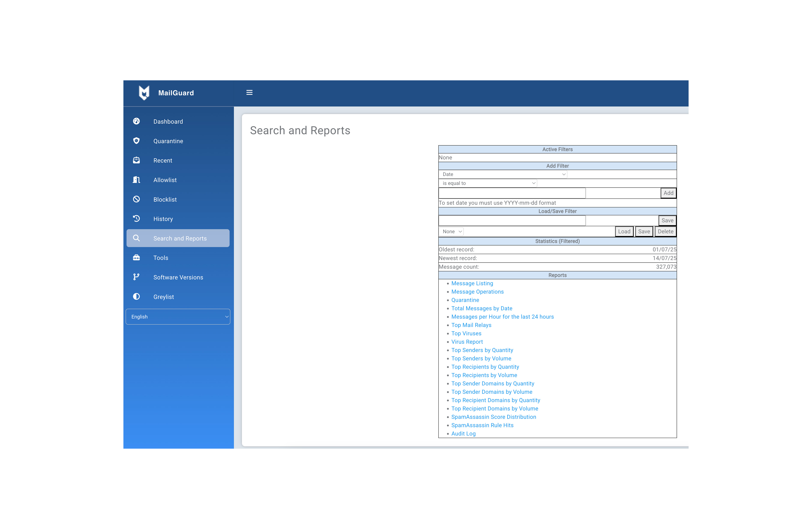Open Top Recipients by Volume report

pos(484,375)
